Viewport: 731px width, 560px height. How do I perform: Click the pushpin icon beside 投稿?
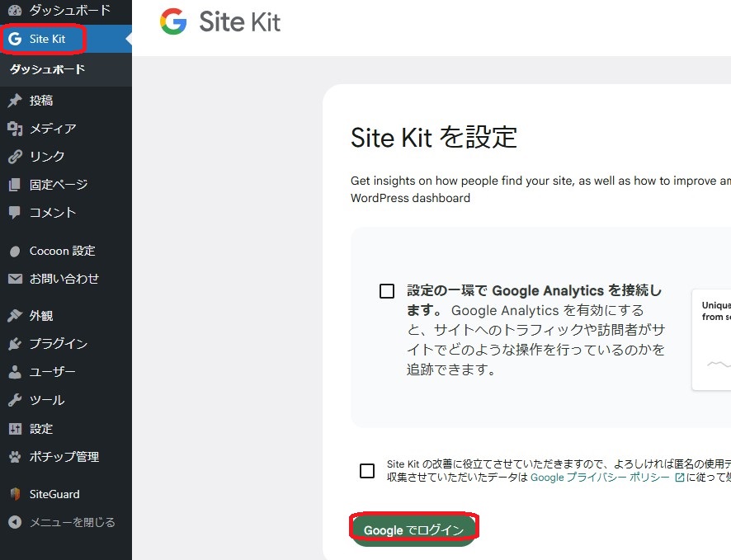click(x=15, y=101)
